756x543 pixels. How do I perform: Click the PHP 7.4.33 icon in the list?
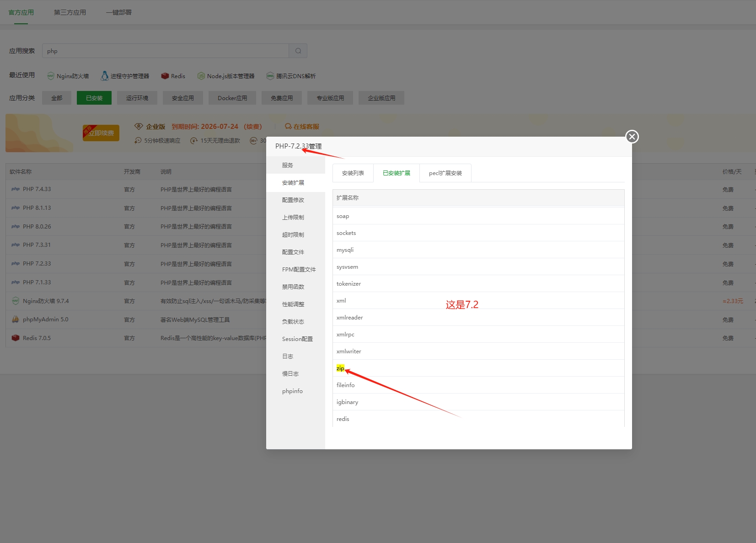(16, 189)
